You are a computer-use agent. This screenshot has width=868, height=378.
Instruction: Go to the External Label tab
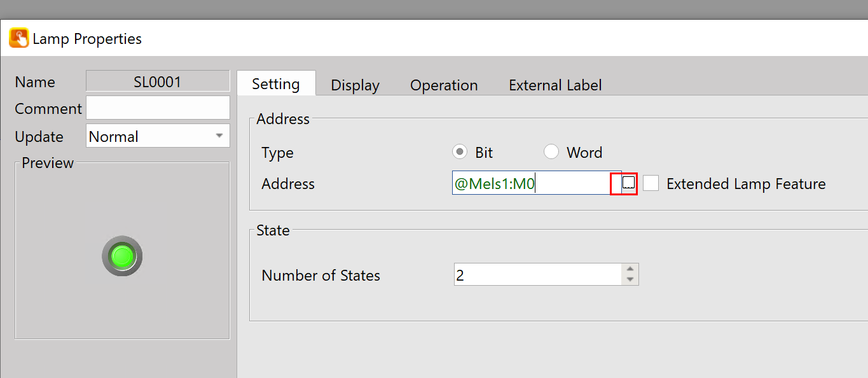555,85
